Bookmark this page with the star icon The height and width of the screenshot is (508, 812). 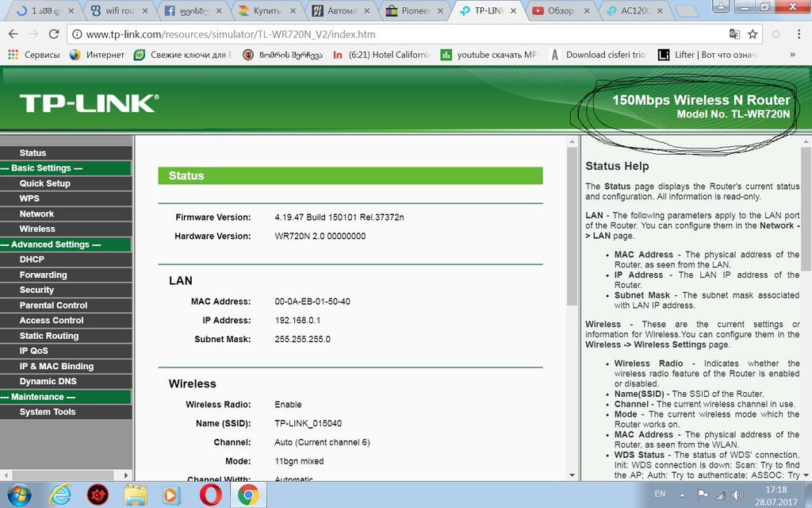753,34
